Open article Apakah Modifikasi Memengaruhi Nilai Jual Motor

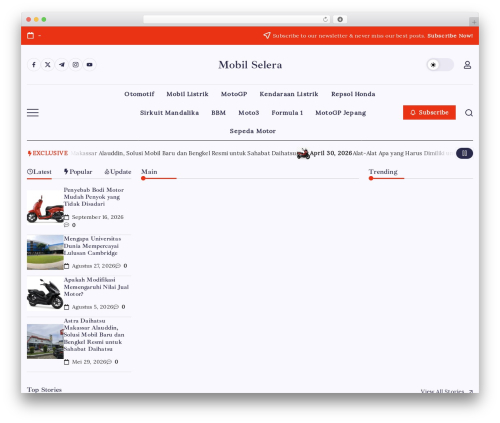point(96,287)
